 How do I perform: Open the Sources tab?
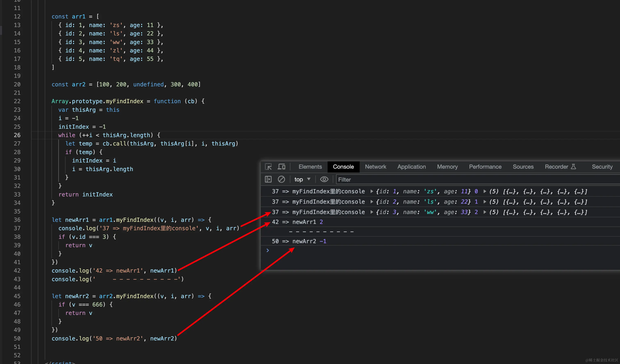pyautogui.click(x=523, y=167)
